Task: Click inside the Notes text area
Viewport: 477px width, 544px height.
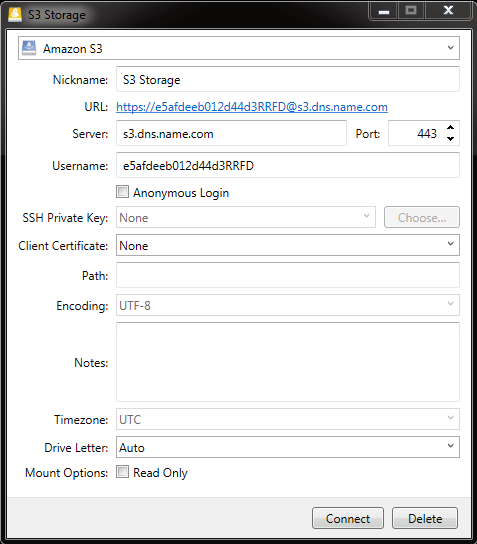Action: [x=288, y=362]
